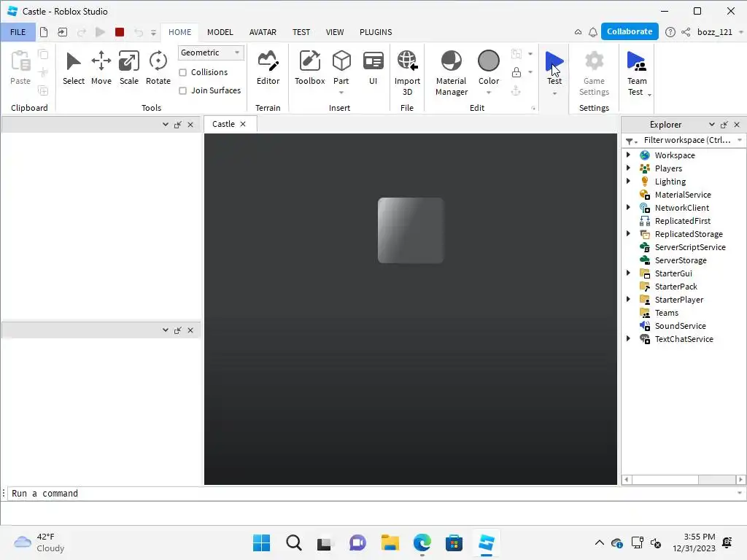Open the Color dropdown arrow
This screenshot has height=560, width=747.
(488, 93)
